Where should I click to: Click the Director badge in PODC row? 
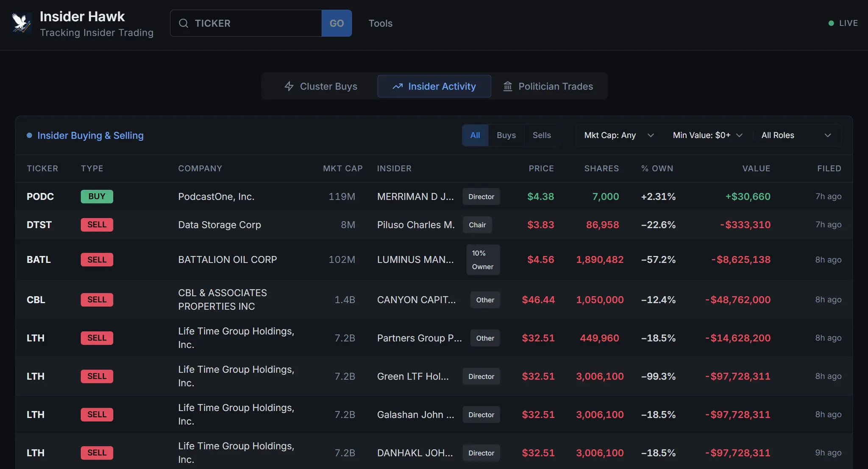(481, 196)
